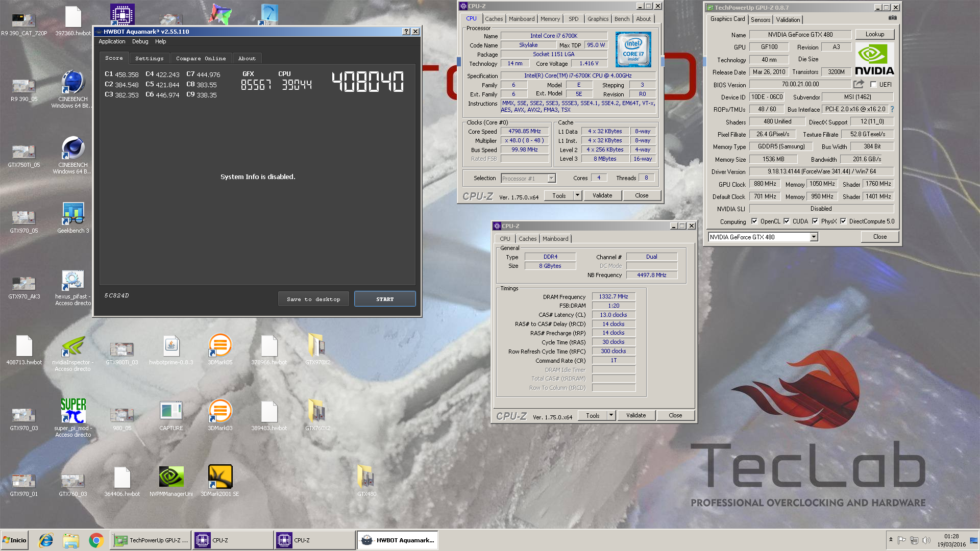Click the GPU name field GeForce GTX 480
980x551 pixels.
[800, 35]
